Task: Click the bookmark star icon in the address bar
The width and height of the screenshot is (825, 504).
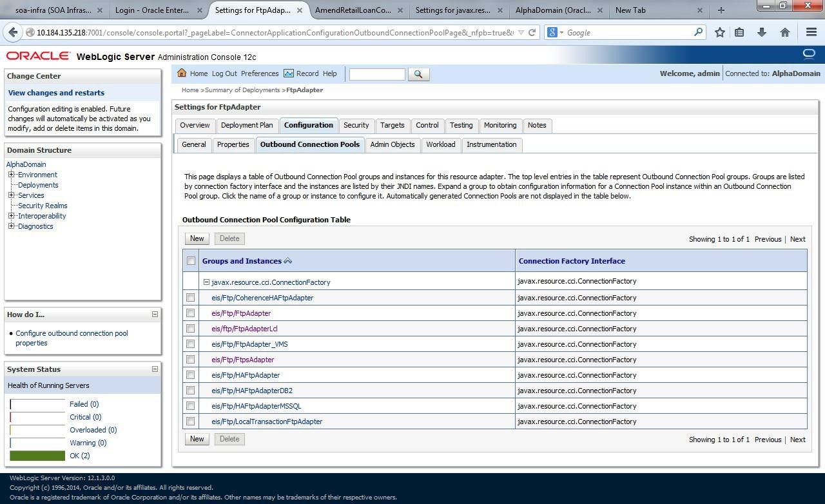Action: [x=719, y=32]
